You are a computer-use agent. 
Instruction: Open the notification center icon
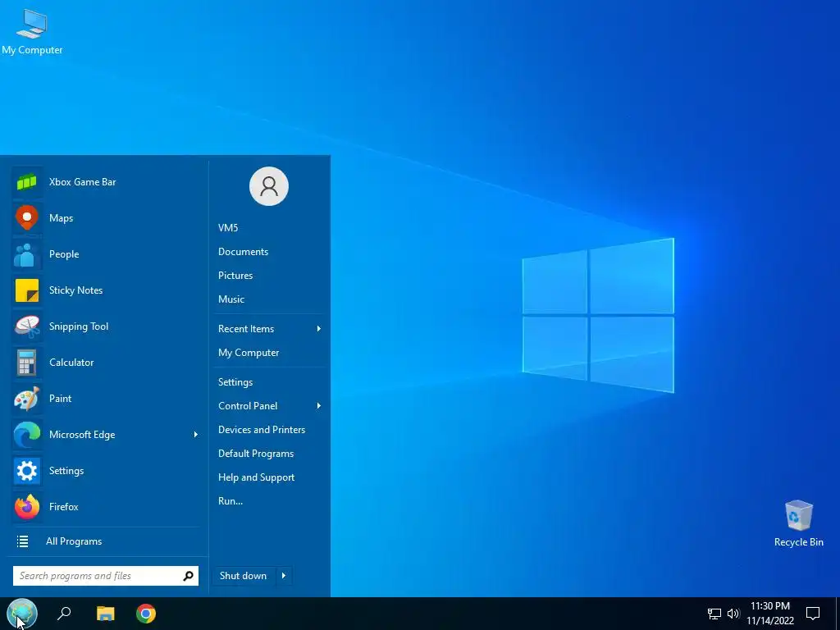(813, 614)
